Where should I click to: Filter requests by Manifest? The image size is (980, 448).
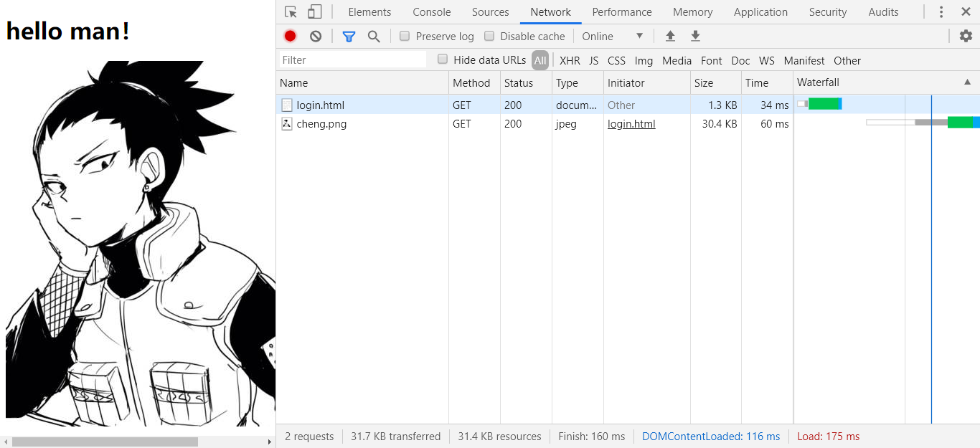tap(804, 61)
